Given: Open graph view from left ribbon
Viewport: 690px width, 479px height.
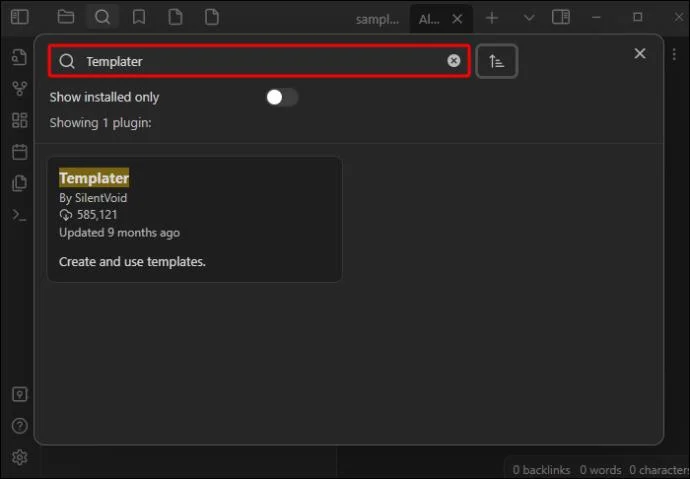Looking at the screenshot, I should pos(19,88).
